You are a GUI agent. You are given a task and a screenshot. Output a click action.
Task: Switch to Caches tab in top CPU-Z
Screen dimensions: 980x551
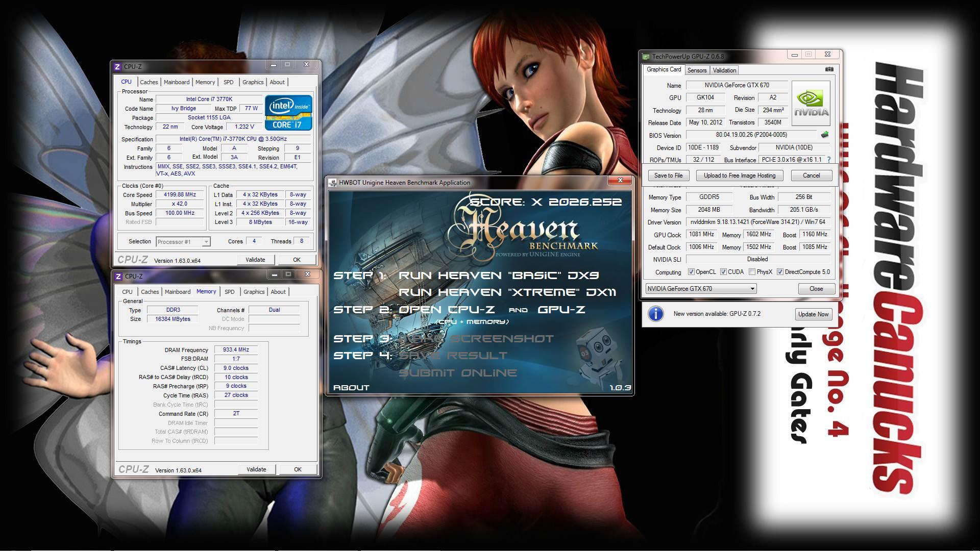click(149, 82)
